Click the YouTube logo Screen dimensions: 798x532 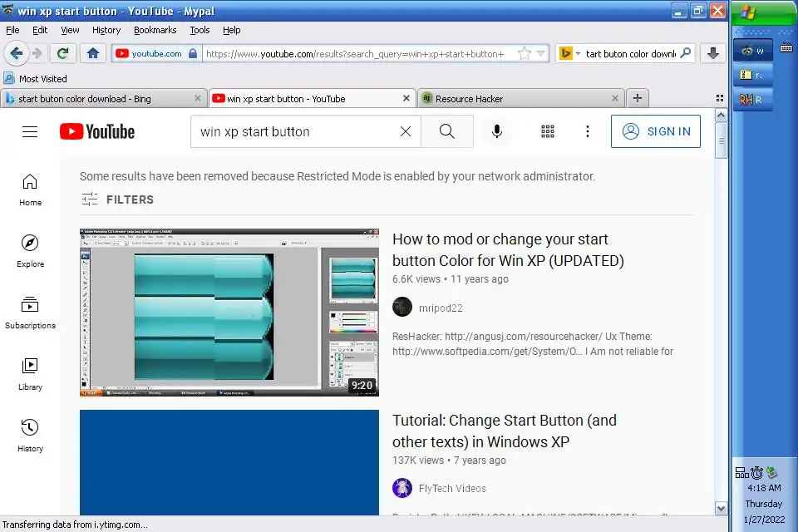point(97,131)
